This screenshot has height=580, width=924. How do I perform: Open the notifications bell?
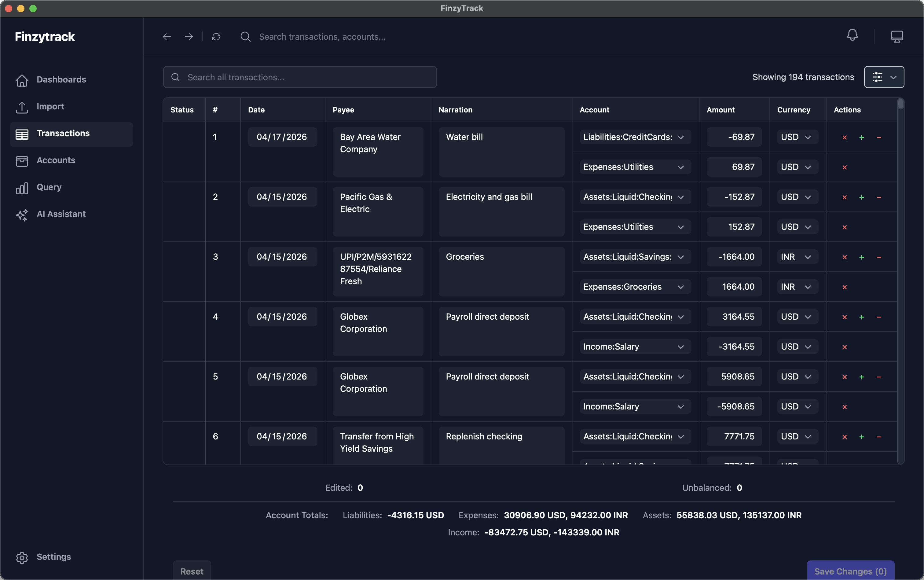point(852,35)
